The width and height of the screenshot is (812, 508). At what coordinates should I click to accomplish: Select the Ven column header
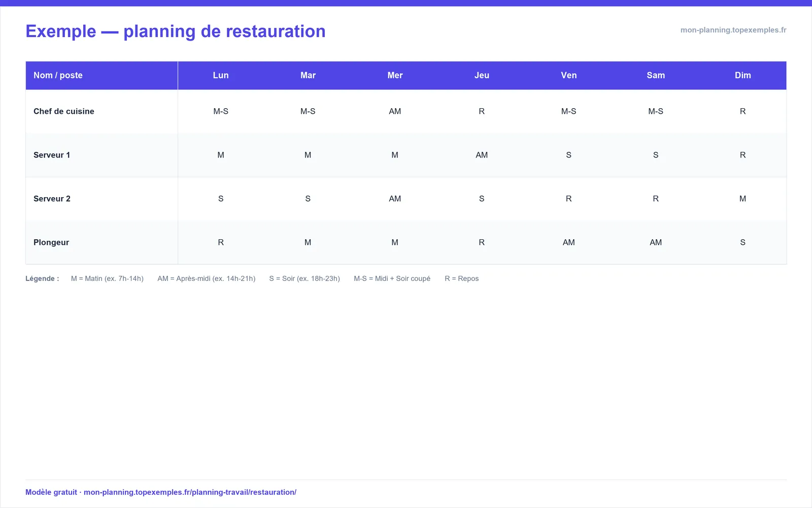pyautogui.click(x=569, y=75)
